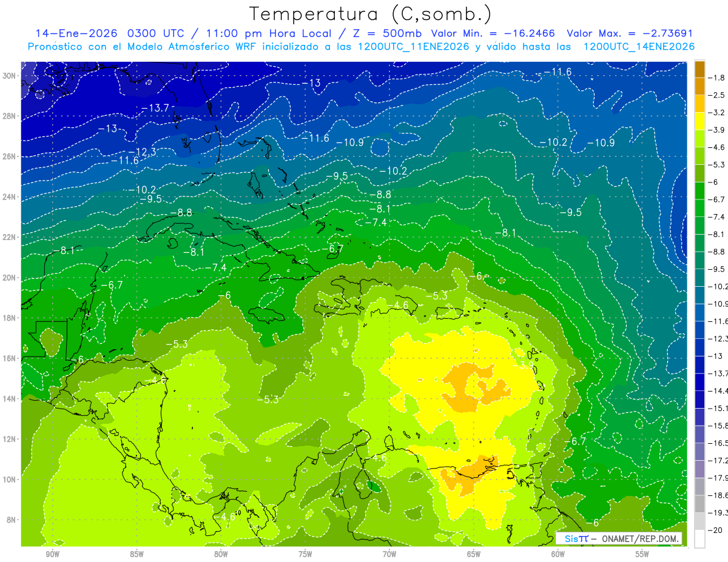The width and height of the screenshot is (728, 562).
Task: Click the -3.2 value in the color legend
Action: [717, 113]
